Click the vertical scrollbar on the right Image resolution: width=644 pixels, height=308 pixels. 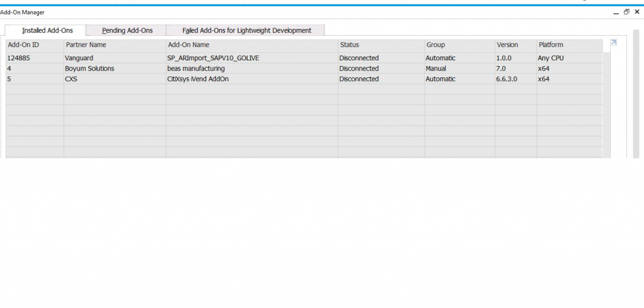[636, 94]
